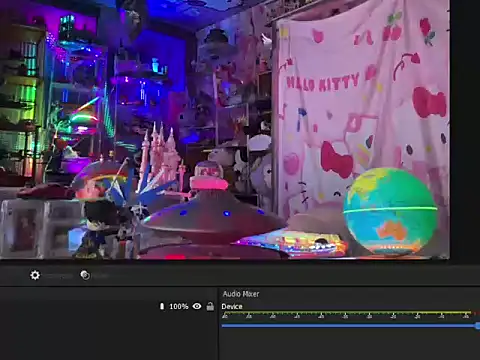This screenshot has width=480, height=360.
Task: Select the Device audio source label
Action: (x=232, y=307)
